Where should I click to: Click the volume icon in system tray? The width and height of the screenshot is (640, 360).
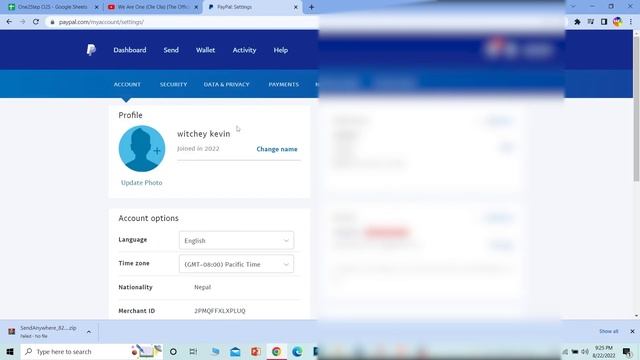coord(585,351)
